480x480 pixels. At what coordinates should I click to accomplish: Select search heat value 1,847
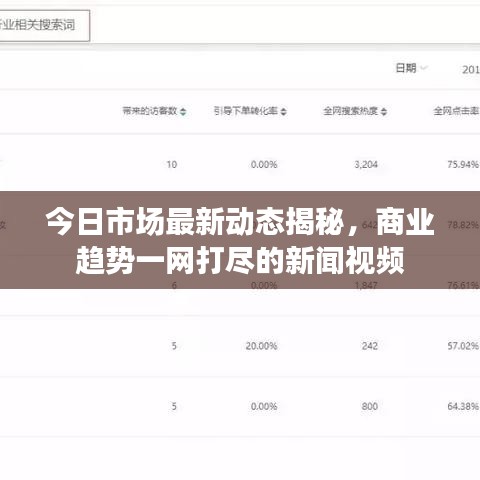366,285
